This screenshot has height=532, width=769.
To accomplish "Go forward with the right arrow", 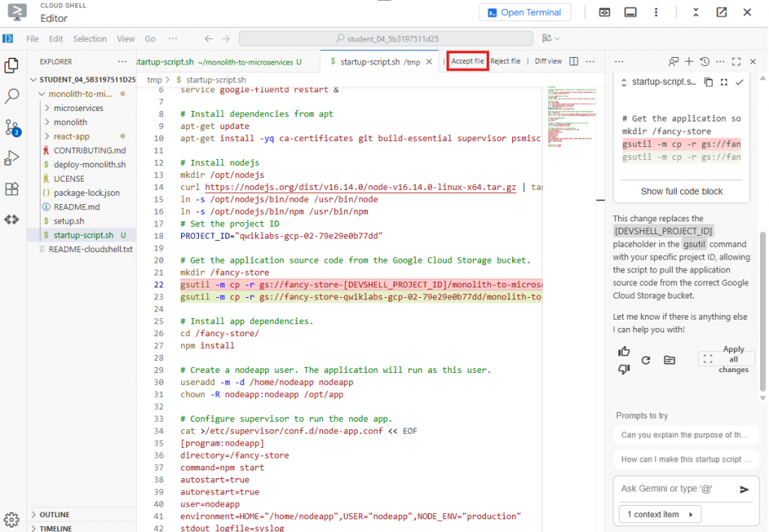I will tap(225, 39).
